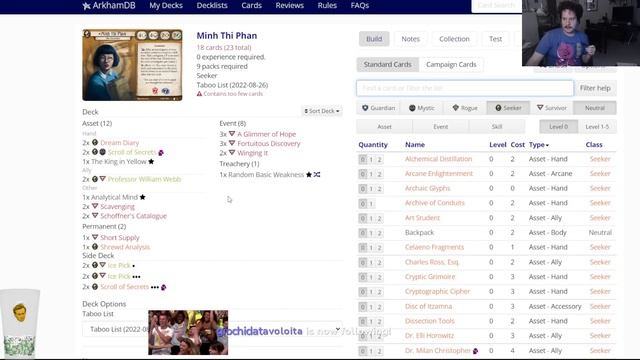Open the Minh Thi Phan investigator link
Viewport: 640px width, 360px height.
point(227,36)
